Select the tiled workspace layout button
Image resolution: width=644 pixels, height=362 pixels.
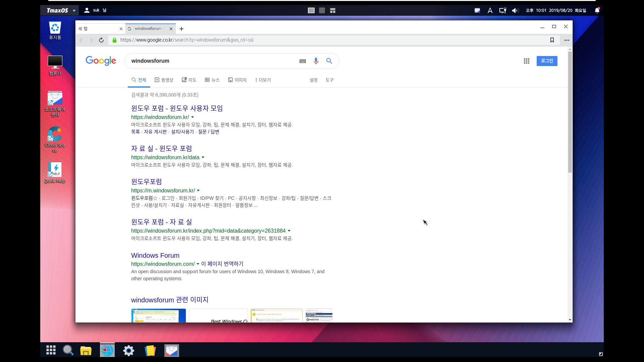[333, 10]
